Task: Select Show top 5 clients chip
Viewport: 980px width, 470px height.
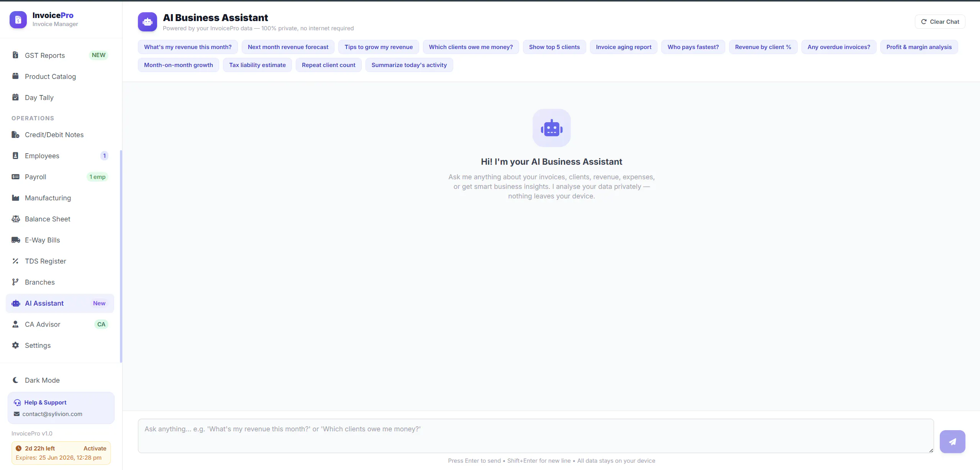Action: click(554, 47)
